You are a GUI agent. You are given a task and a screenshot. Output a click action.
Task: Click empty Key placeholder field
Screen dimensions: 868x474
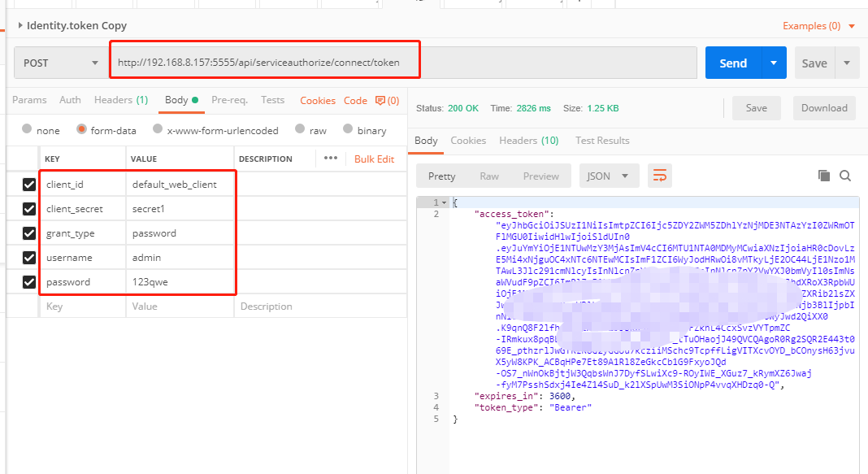point(83,307)
